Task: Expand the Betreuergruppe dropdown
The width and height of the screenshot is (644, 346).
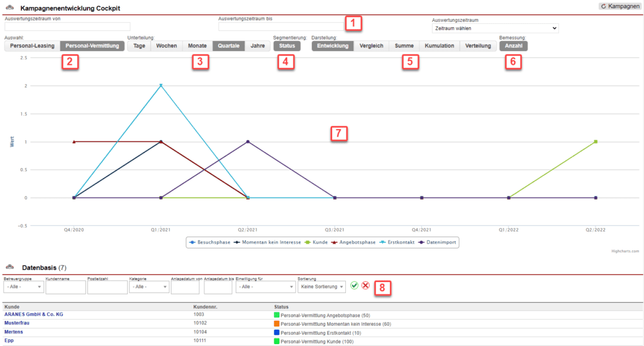Action: pyautogui.click(x=23, y=287)
